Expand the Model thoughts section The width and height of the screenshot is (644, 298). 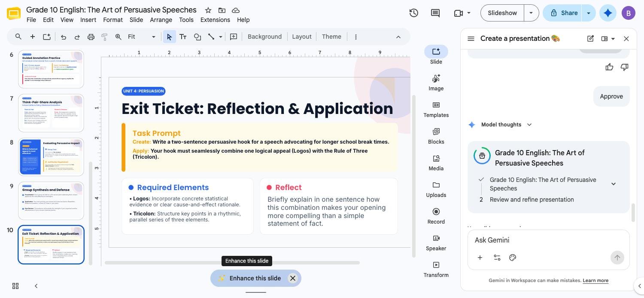(x=529, y=125)
